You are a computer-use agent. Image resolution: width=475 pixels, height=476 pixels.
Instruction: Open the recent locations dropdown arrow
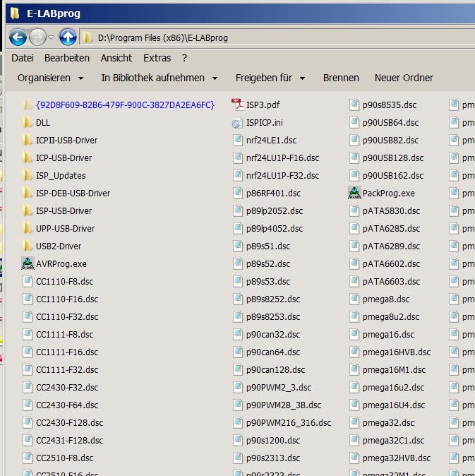pyautogui.click(x=52, y=37)
